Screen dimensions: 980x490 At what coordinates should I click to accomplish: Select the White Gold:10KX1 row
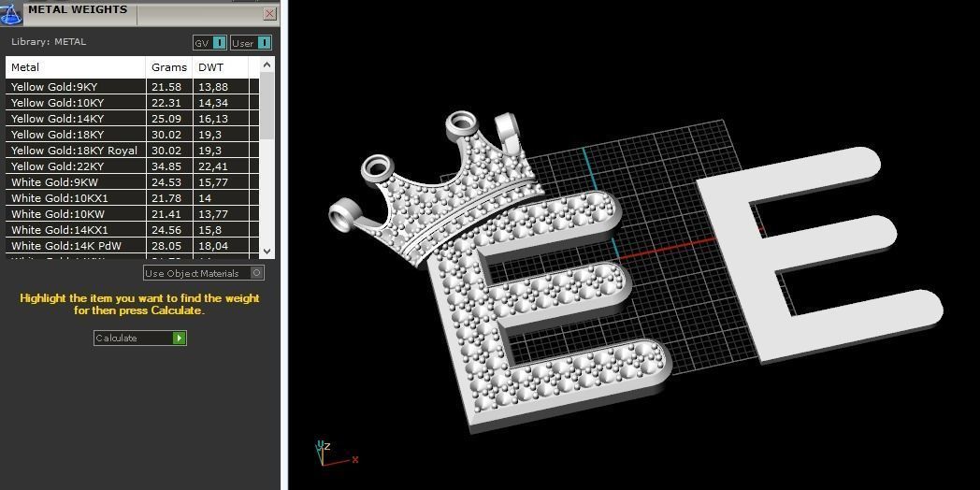pyautogui.click(x=132, y=198)
